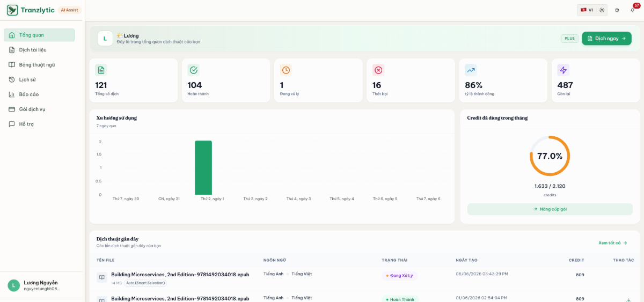This screenshot has height=302, width=644.
Task: Click the Dịch tài liệu document icon
Action: [12, 50]
